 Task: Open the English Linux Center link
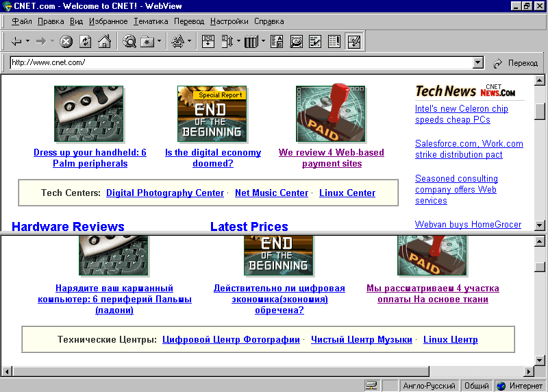tap(347, 193)
